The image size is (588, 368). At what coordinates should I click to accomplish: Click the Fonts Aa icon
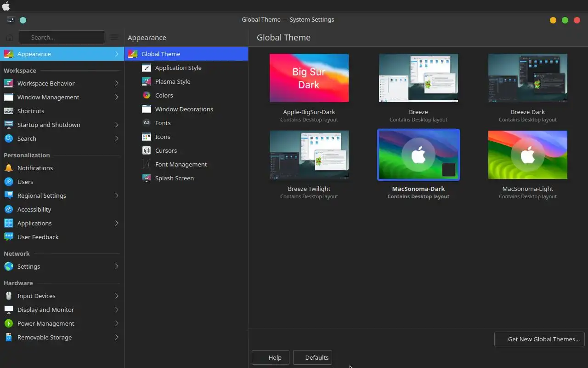pos(147,123)
